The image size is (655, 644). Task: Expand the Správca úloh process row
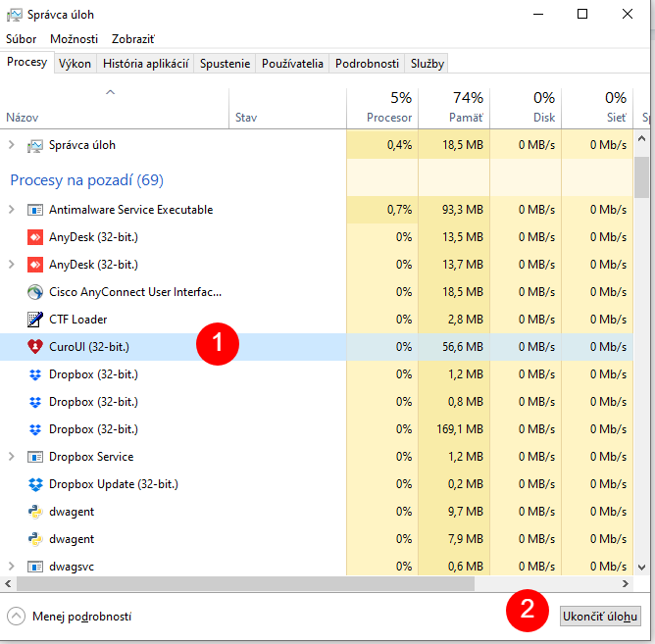point(12,145)
